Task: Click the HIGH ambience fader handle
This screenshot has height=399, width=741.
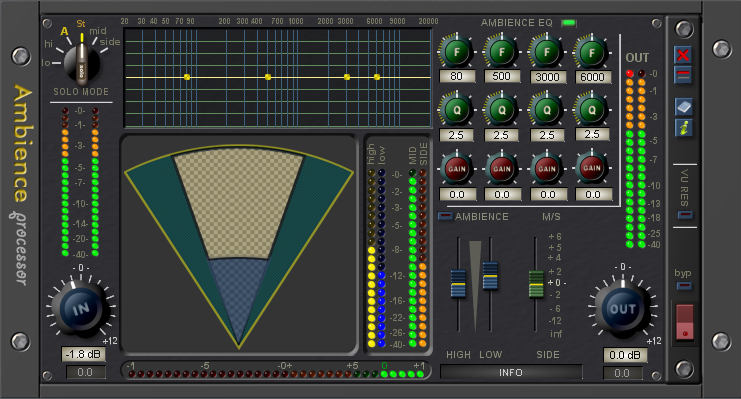Action: coord(458,283)
